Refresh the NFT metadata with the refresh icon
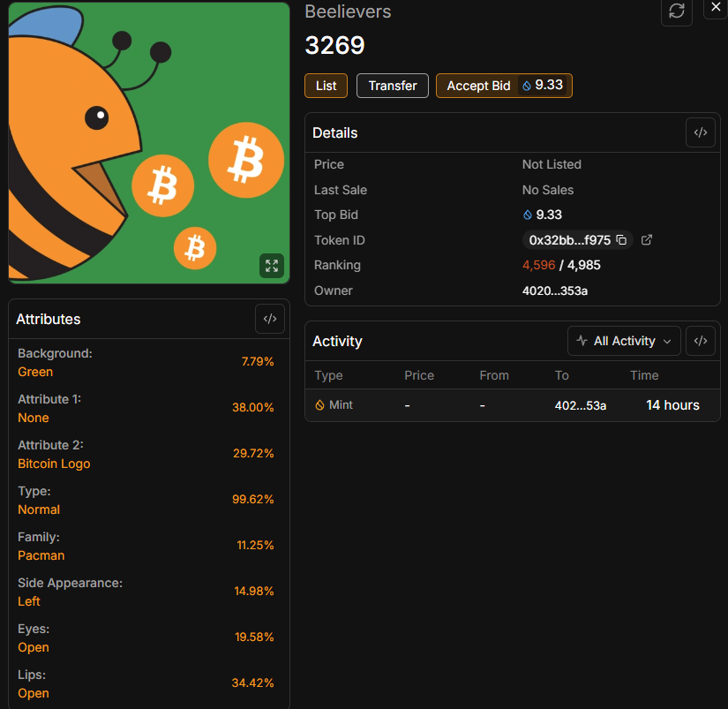This screenshot has width=728, height=709. pos(677,11)
